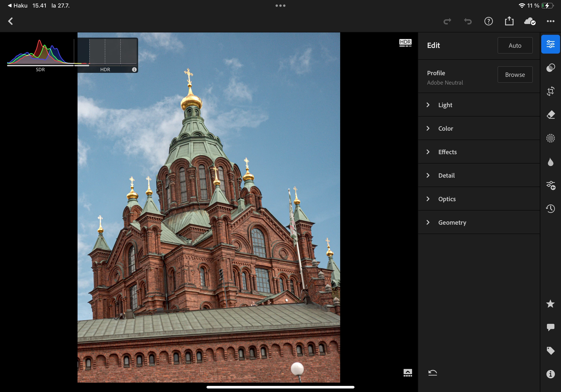This screenshot has height=392, width=561.
Task: Open the Keywords tag icon
Action: point(550,351)
